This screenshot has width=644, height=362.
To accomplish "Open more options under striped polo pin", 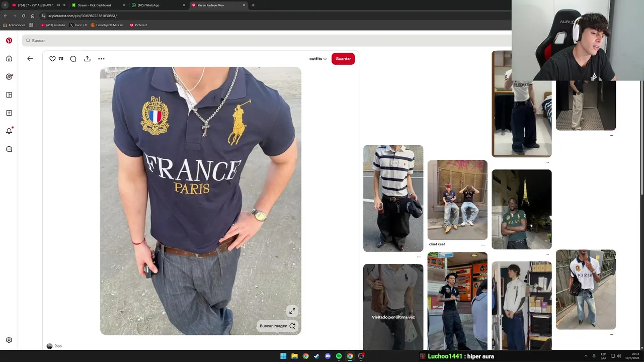I will click(x=419, y=256).
